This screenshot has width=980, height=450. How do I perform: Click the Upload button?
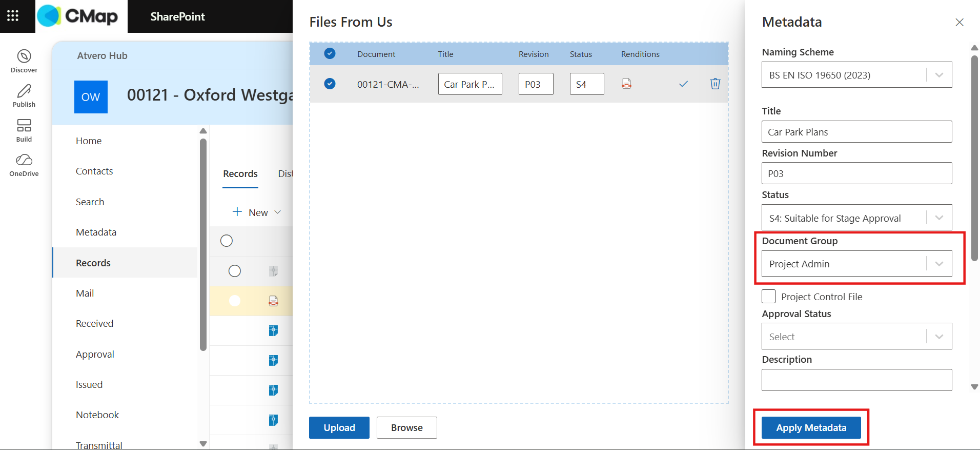339,427
